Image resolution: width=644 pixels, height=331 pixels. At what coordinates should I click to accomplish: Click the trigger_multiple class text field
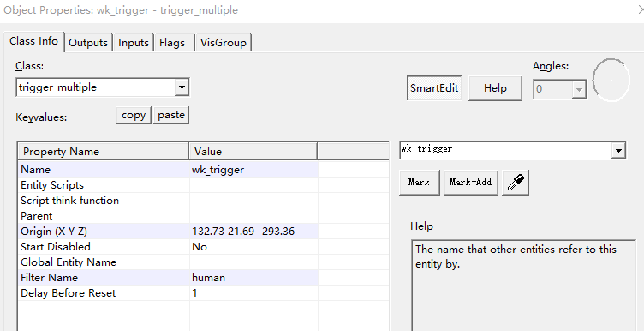(96, 87)
